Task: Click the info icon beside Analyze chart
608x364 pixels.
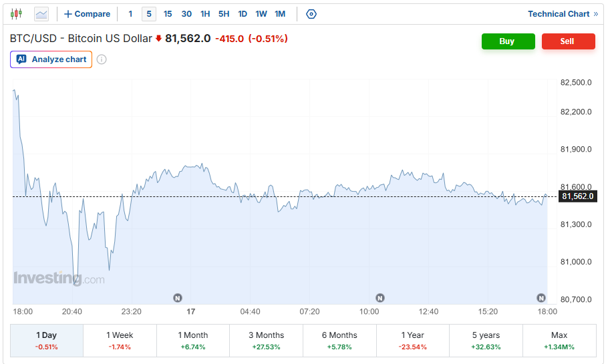Action: pyautogui.click(x=102, y=59)
